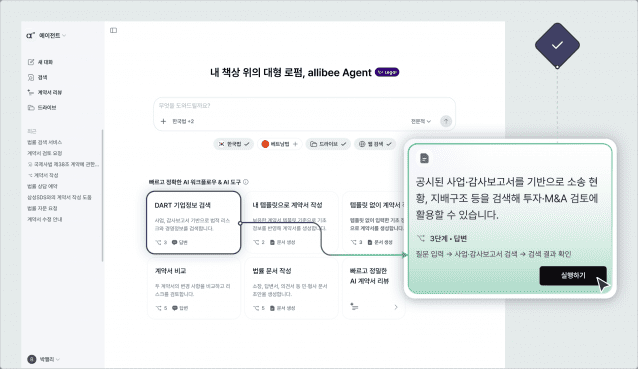This screenshot has width=638, height=369.
Task: Click the user avatar icon at the sidebar bottom
Action: pyautogui.click(x=31, y=359)
